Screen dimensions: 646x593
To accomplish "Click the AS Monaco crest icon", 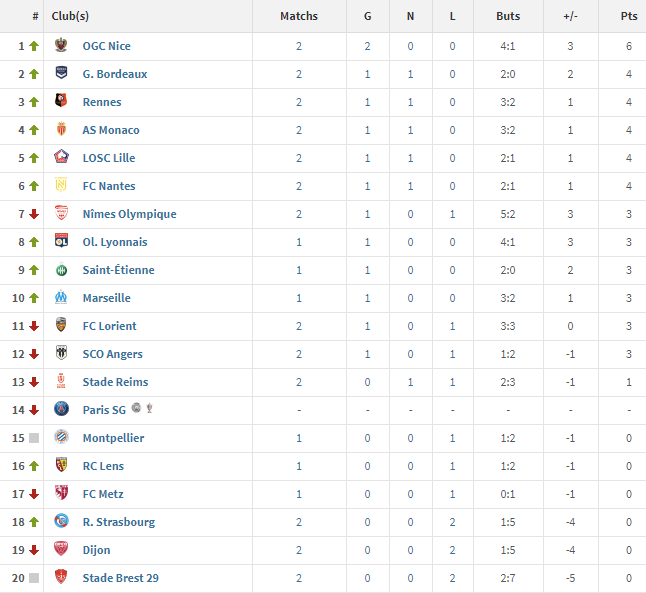I will coord(61,129).
